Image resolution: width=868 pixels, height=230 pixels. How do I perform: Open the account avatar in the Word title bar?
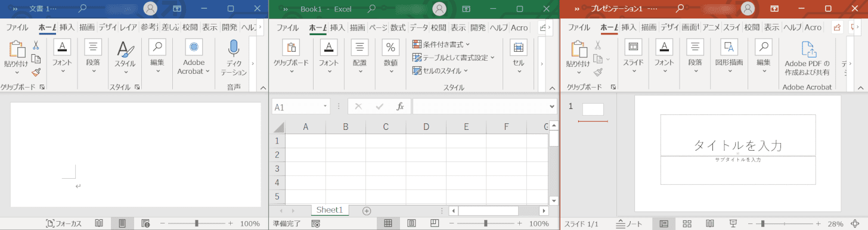(151, 9)
